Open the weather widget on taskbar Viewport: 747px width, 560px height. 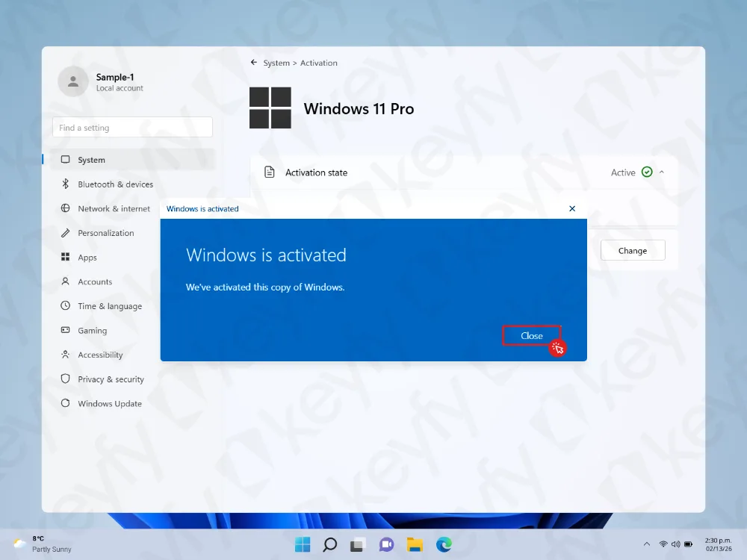point(42,544)
